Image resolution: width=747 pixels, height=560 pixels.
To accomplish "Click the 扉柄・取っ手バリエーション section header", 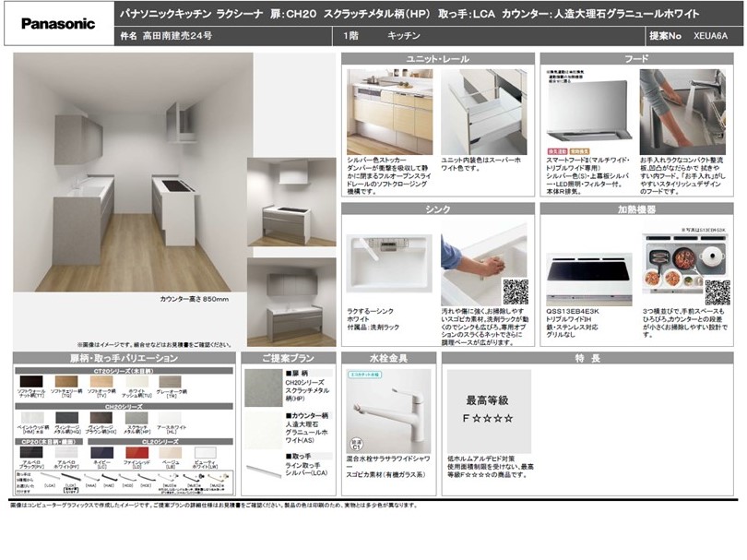I will [123, 357].
